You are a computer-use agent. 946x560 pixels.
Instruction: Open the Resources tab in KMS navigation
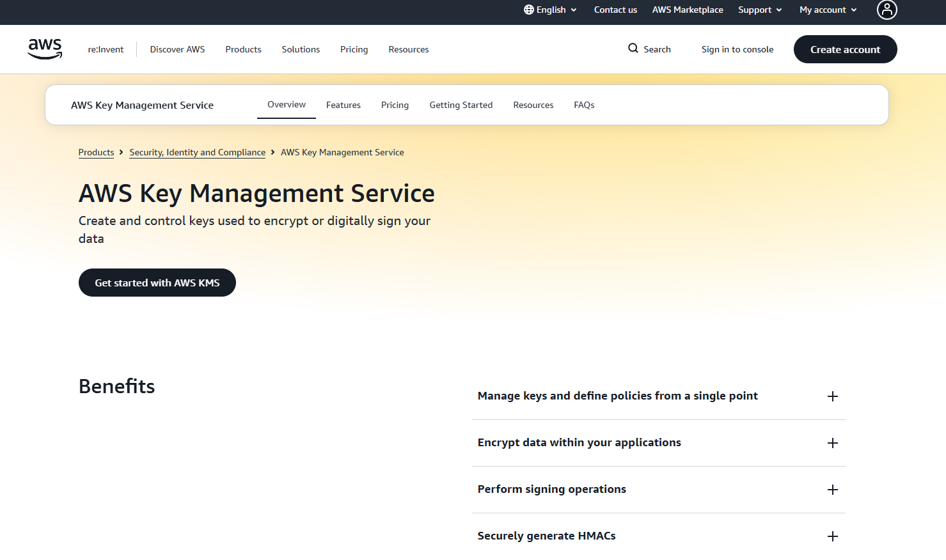pyautogui.click(x=533, y=105)
